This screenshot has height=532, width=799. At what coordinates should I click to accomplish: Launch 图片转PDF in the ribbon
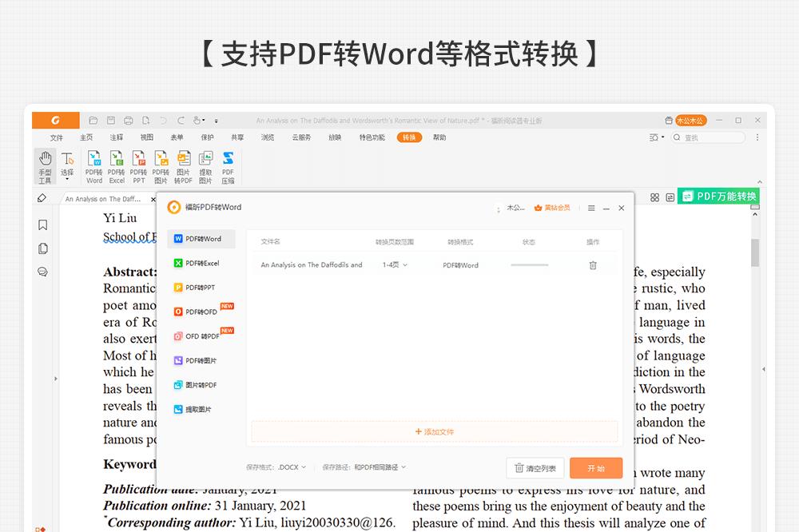tap(184, 167)
